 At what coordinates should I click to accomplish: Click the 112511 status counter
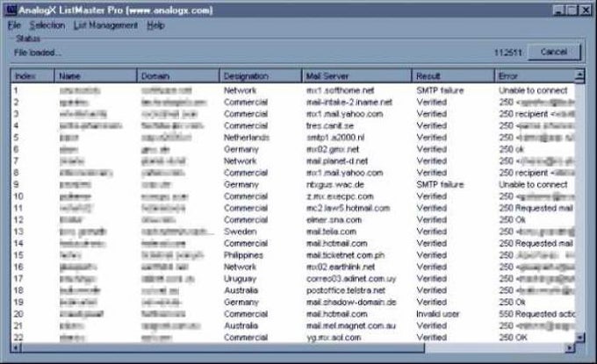tap(508, 53)
